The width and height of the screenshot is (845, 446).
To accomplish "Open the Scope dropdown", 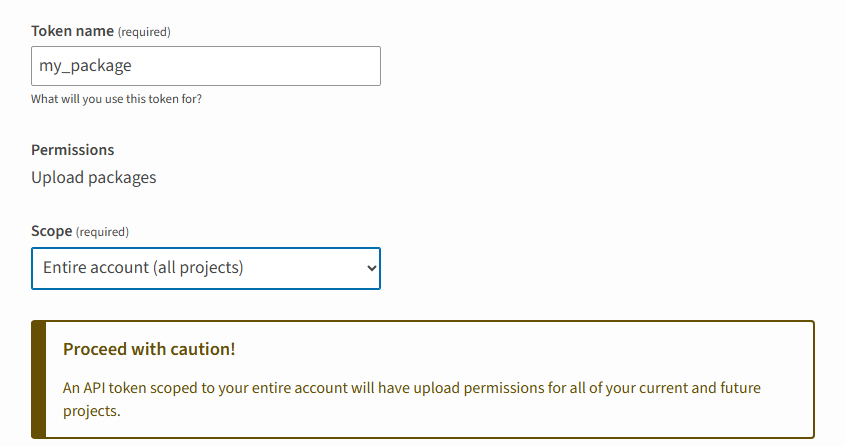I will pos(205,268).
